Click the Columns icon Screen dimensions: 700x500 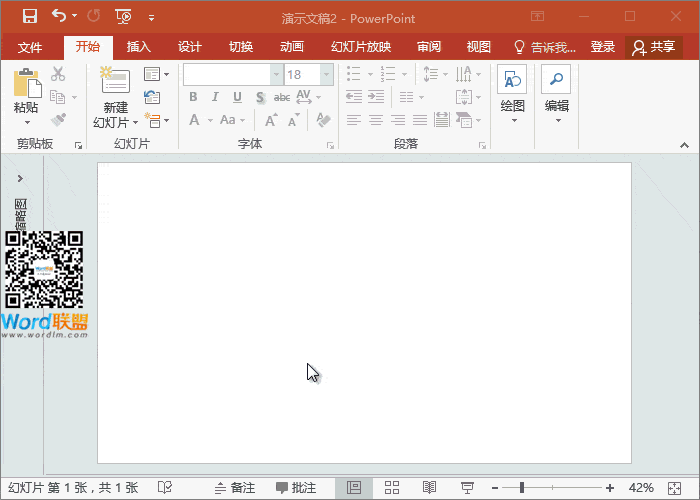coord(406,97)
